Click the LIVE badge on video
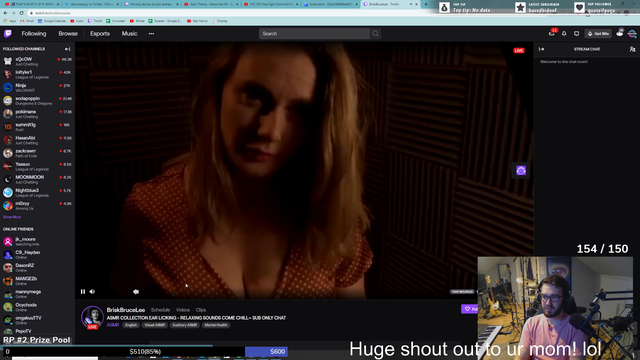This screenshot has width=640, height=360. 519,50
